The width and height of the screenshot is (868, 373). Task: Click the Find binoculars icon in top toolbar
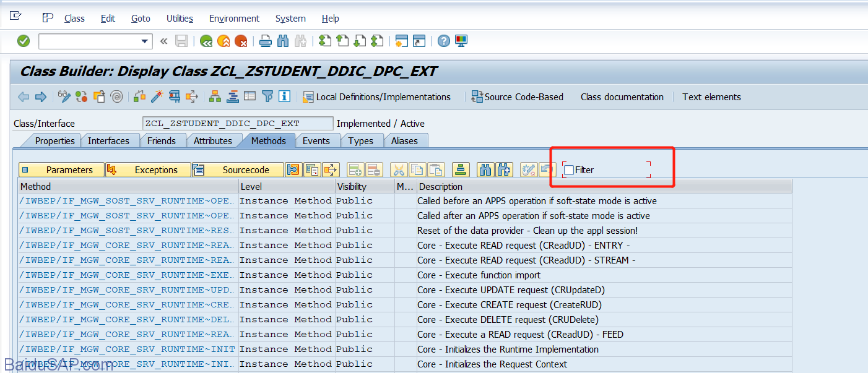pyautogui.click(x=283, y=41)
